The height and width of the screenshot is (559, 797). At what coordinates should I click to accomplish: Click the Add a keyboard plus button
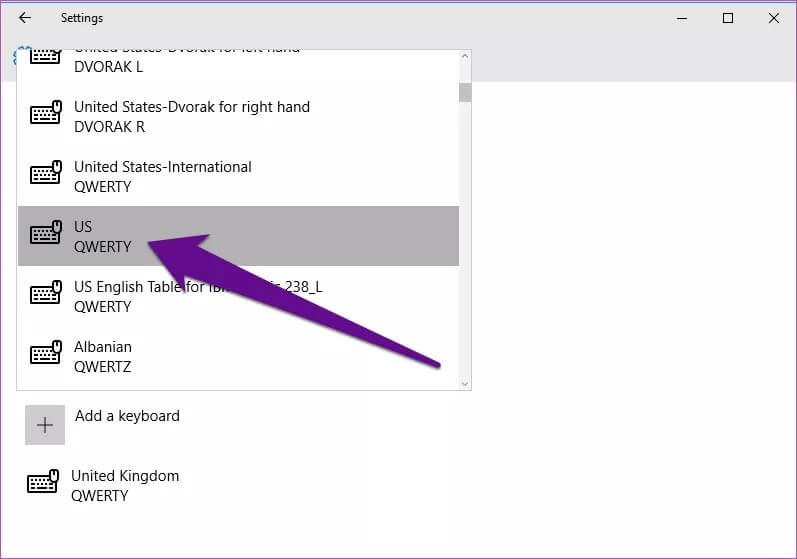tap(45, 425)
